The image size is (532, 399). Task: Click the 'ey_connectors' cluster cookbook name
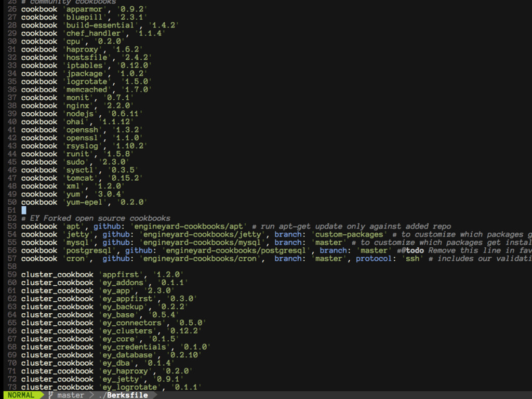pos(132,323)
